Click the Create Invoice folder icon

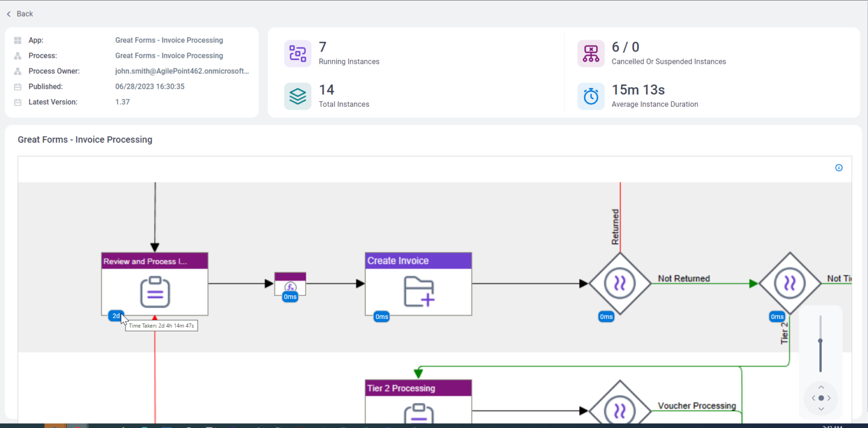[418, 290]
